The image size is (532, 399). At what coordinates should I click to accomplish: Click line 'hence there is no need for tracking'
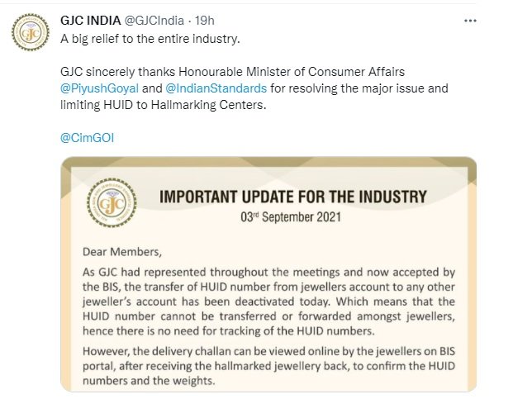coord(229,330)
